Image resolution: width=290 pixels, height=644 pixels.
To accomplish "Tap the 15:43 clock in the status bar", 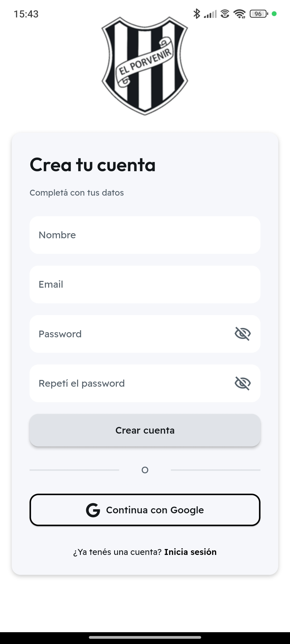I will coord(26,14).
